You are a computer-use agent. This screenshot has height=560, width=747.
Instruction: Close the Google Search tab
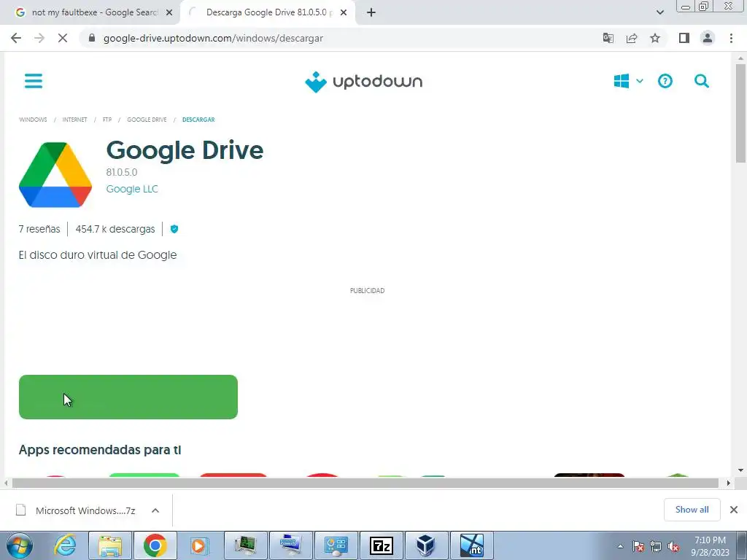pyautogui.click(x=169, y=13)
